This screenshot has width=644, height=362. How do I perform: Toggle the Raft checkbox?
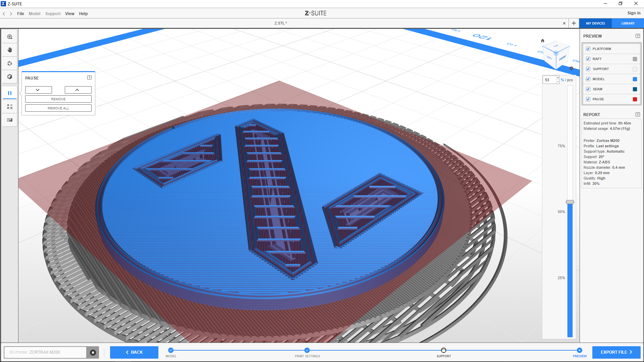[588, 59]
